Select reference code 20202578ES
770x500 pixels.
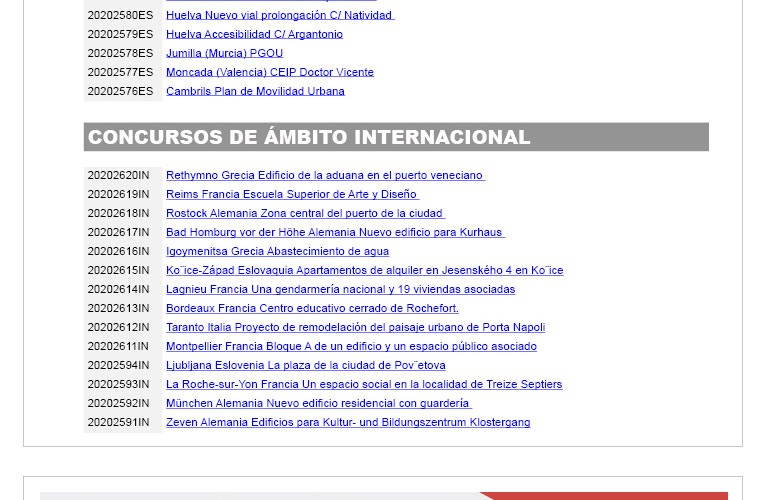tap(120, 54)
